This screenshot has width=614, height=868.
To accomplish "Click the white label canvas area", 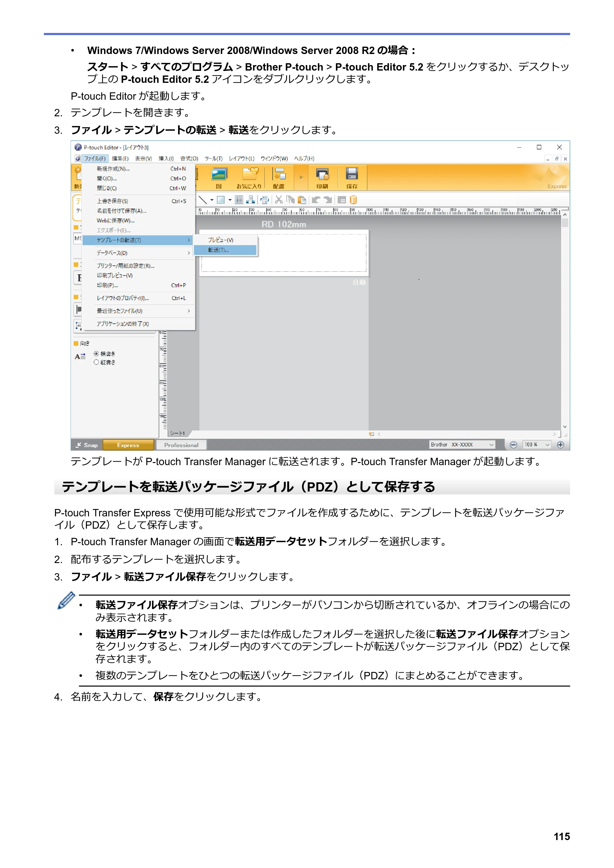I will point(284,253).
